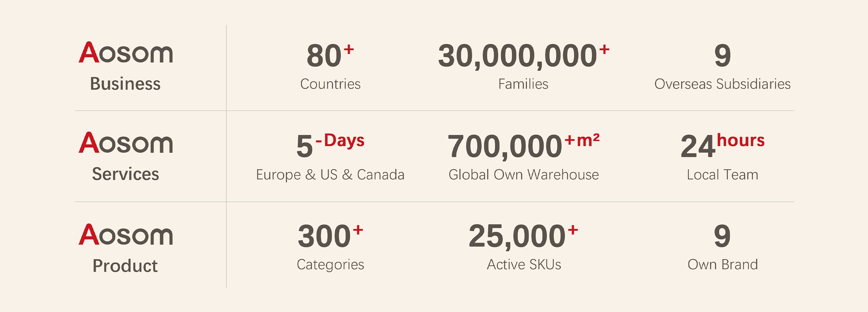
Task: Click the 300+ Categories number
Action: (330, 236)
